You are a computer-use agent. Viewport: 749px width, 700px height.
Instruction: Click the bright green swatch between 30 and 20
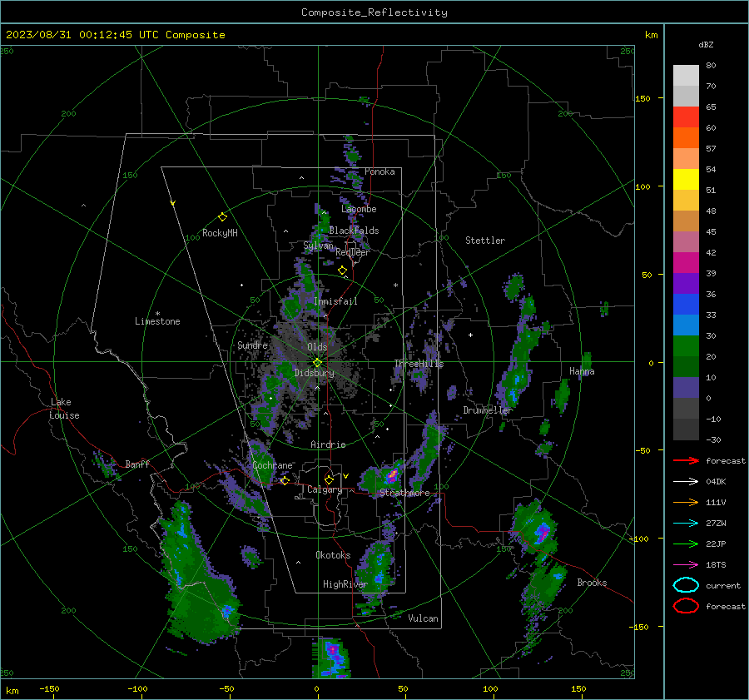[x=686, y=346]
